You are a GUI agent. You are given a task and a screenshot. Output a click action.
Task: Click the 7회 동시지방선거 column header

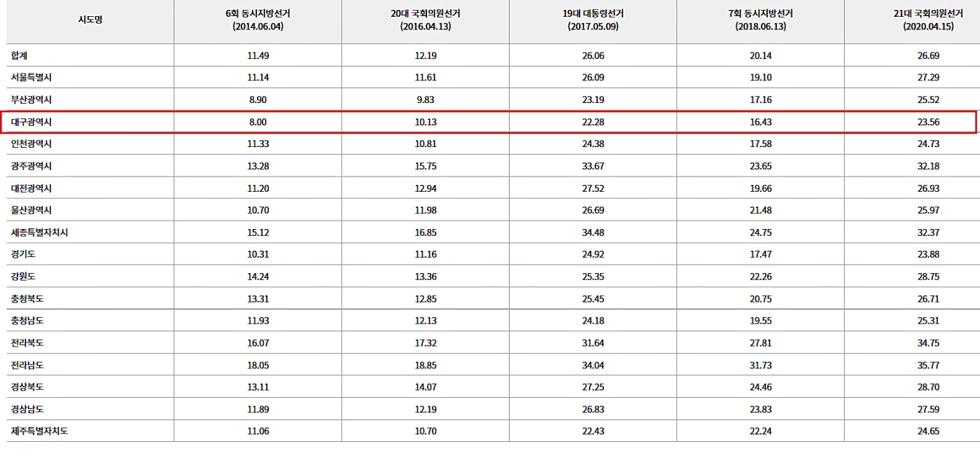click(x=760, y=20)
